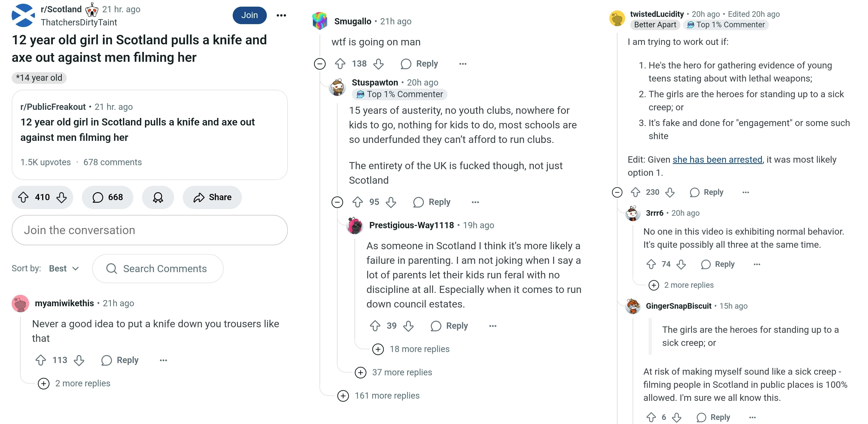
Task: Click the award icon on the post
Action: (158, 197)
